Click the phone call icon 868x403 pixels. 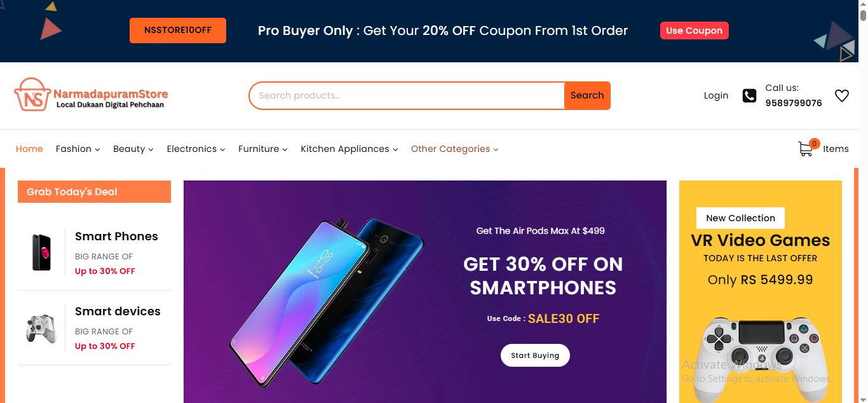[750, 96]
